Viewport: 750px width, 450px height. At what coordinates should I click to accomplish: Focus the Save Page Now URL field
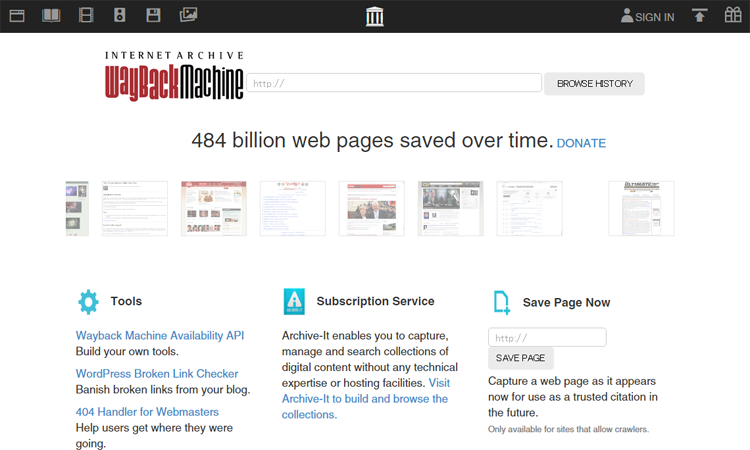(x=547, y=338)
